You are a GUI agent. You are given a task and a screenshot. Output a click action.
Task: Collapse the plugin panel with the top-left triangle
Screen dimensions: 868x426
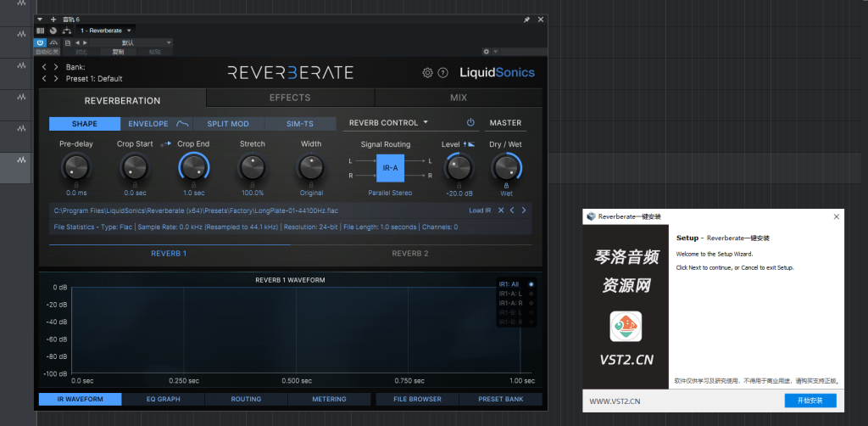(40, 20)
